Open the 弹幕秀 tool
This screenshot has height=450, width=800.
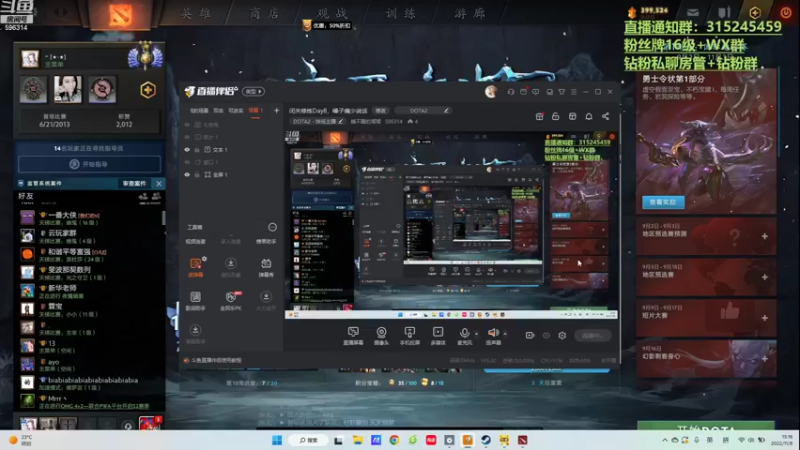click(266, 267)
